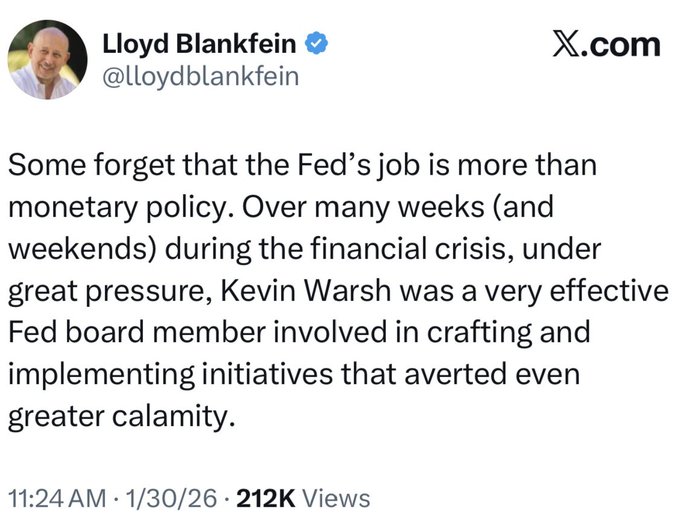Click the X.com logo

(x=606, y=44)
